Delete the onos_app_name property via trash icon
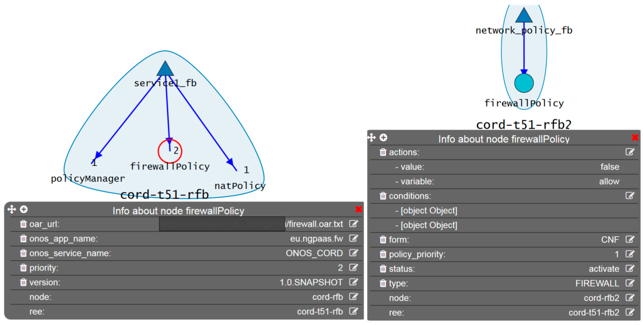644x325 pixels. click(x=23, y=238)
